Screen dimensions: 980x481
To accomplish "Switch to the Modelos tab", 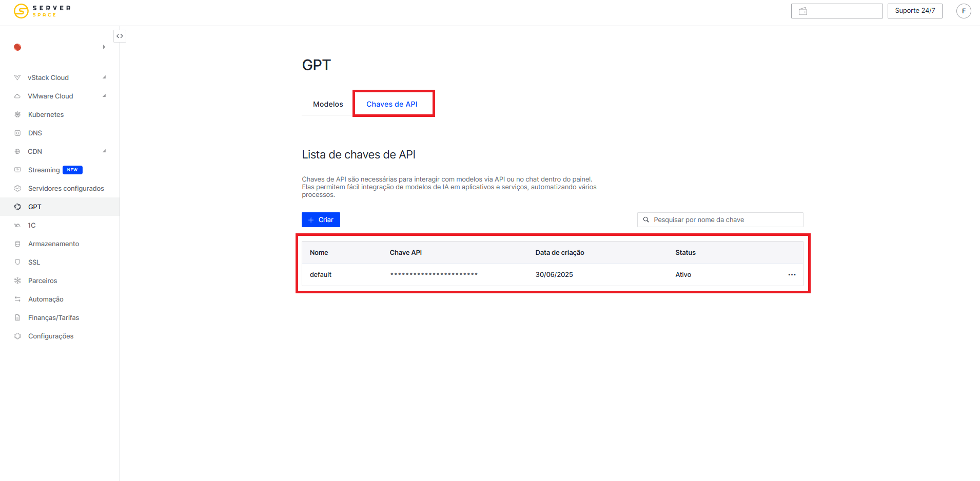I will (328, 104).
